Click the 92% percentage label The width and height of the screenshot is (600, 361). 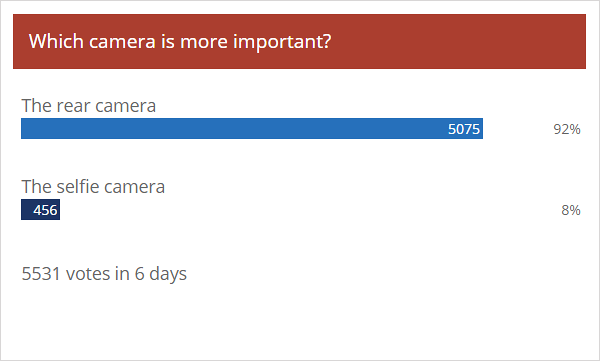pyautogui.click(x=567, y=129)
